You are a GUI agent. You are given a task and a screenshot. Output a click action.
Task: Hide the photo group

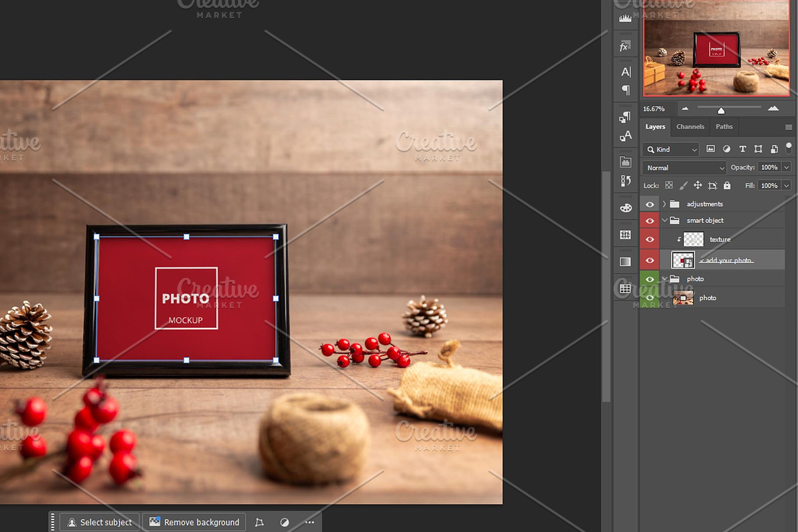click(650, 279)
